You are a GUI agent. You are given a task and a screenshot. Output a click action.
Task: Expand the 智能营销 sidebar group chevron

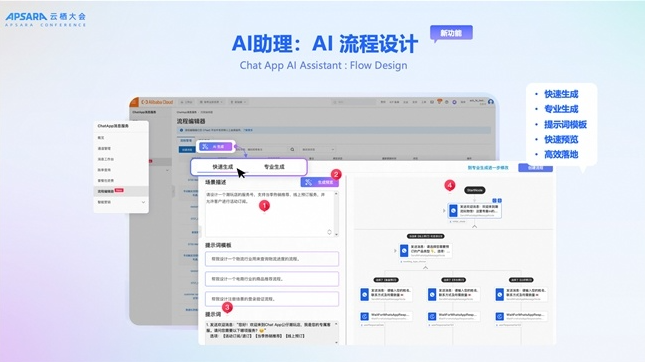tap(143, 202)
